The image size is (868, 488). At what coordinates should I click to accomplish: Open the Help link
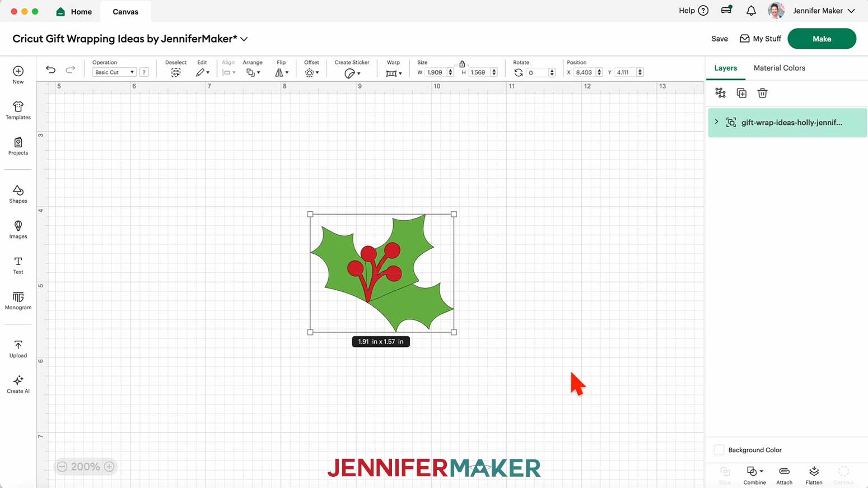[x=693, y=11]
